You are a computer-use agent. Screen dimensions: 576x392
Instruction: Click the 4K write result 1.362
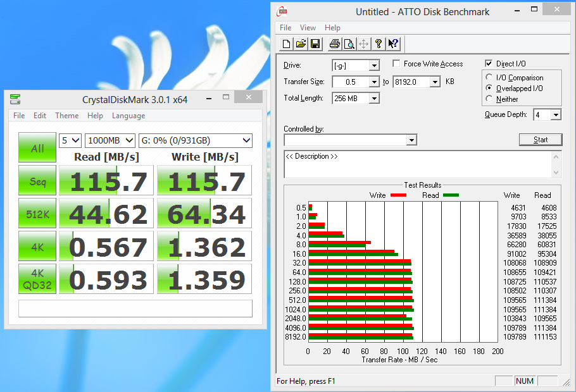pyautogui.click(x=204, y=246)
